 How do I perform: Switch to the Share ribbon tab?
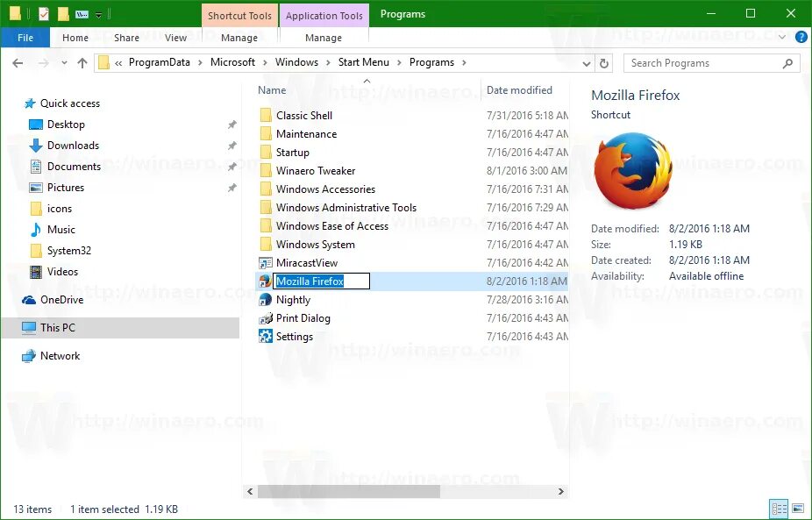[126, 38]
